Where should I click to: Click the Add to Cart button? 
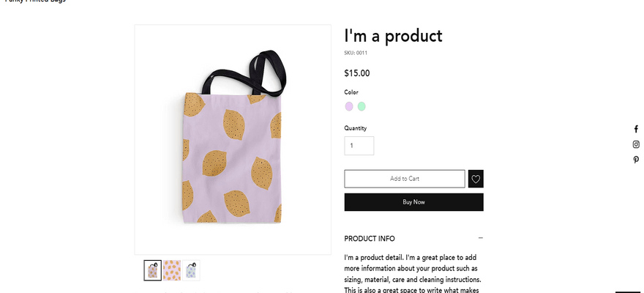[x=405, y=179]
